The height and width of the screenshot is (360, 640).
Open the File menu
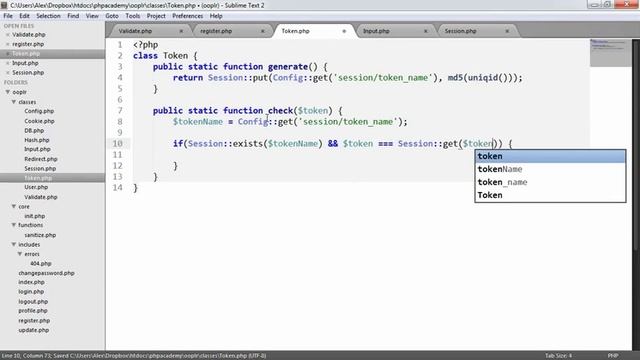tap(8, 16)
